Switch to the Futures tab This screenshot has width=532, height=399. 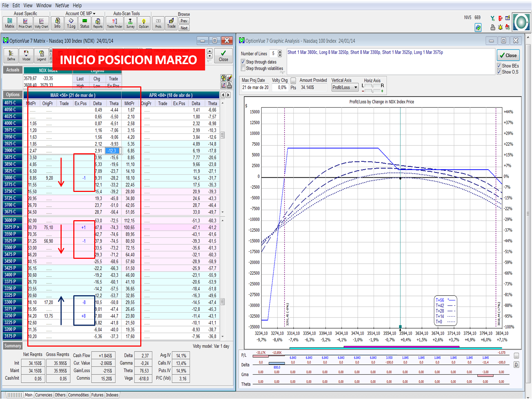click(97, 395)
